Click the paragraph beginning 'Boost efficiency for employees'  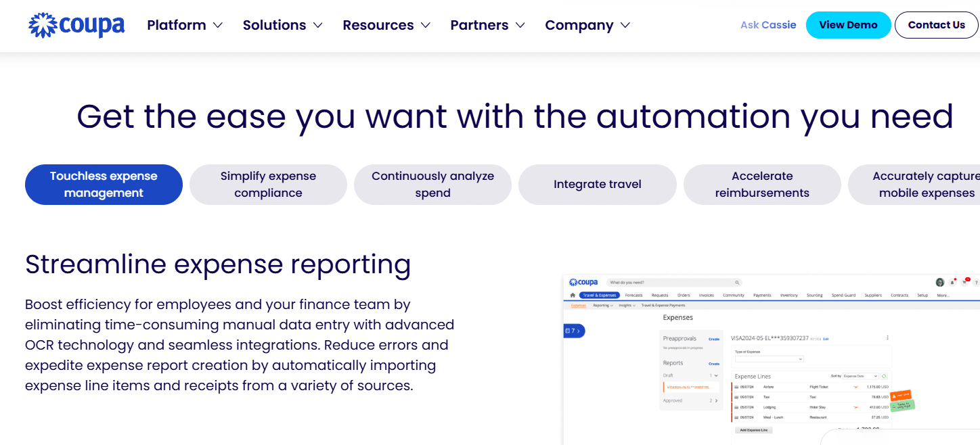[240, 345]
